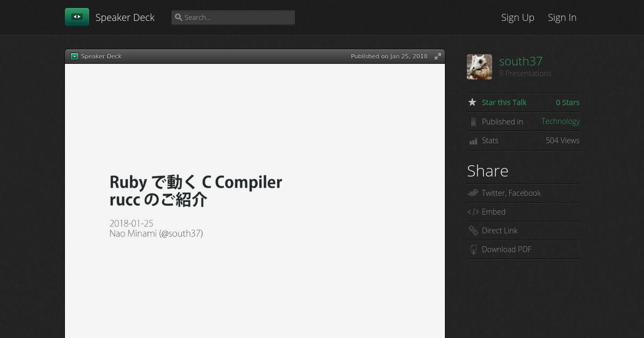Screen dimensions: 644x338
Task: Click the magnifier icon in search box
Action: (179, 17)
